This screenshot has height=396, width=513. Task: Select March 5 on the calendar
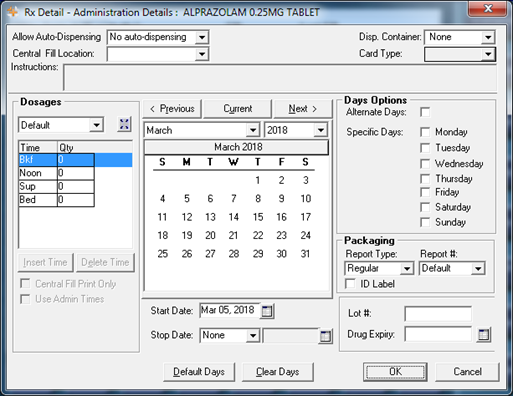(187, 199)
